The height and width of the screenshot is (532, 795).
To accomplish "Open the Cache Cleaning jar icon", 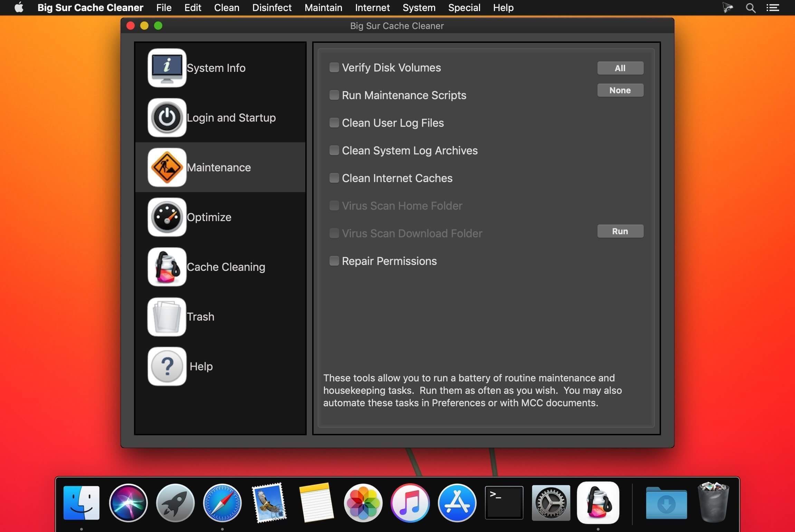I will coord(167,267).
